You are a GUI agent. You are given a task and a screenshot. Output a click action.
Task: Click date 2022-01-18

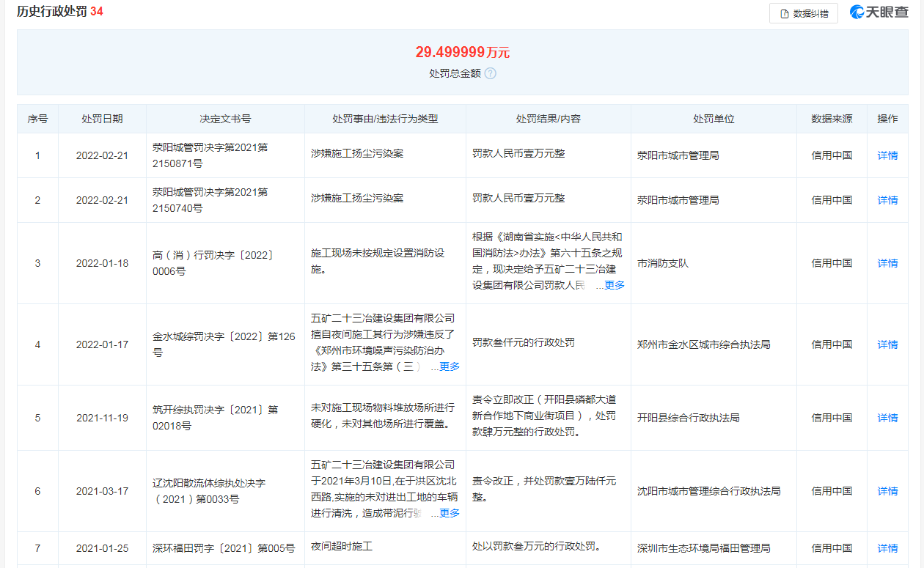(x=102, y=263)
